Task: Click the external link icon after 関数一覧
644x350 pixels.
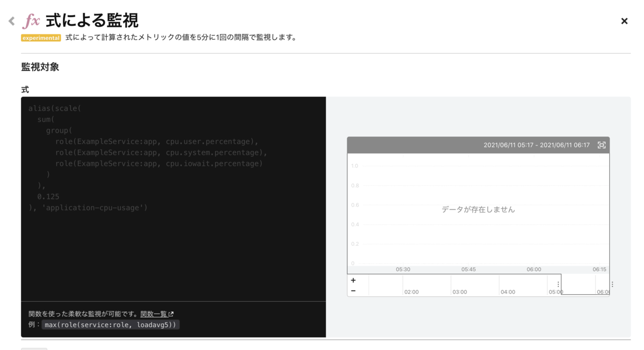Action: pyautogui.click(x=171, y=315)
